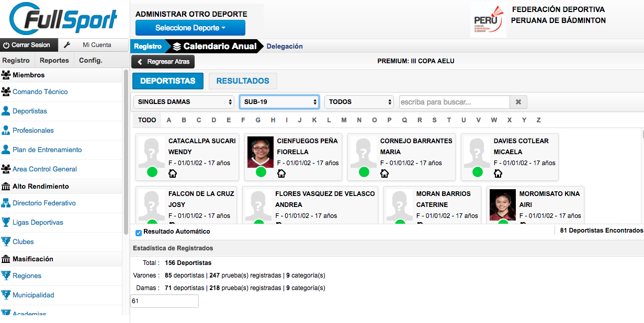Open the SUB-19 category dropdown
Image resolution: width=644 pixels, height=323 pixels.
pyautogui.click(x=279, y=102)
